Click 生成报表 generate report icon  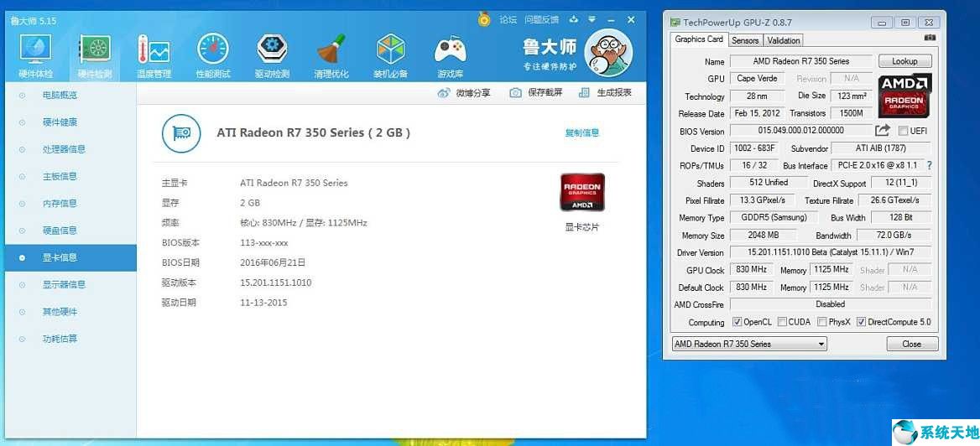[584, 93]
